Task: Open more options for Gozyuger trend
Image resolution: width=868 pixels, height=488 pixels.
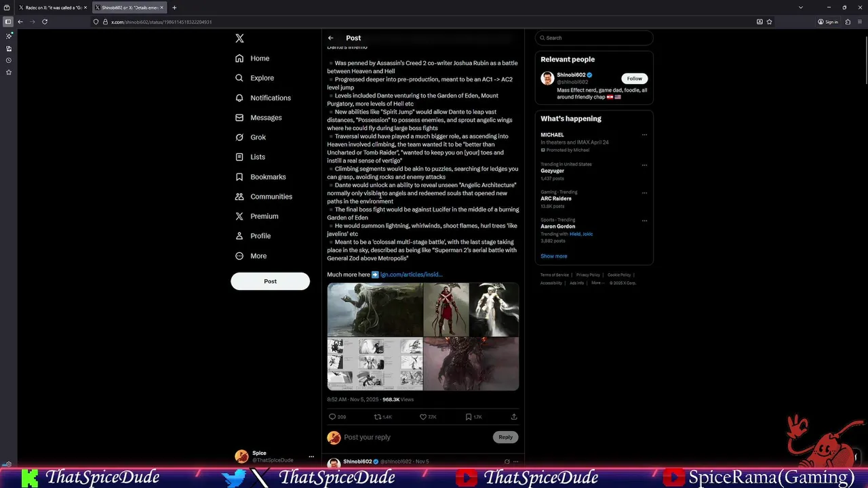Action: pyautogui.click(x=644, y=165)
